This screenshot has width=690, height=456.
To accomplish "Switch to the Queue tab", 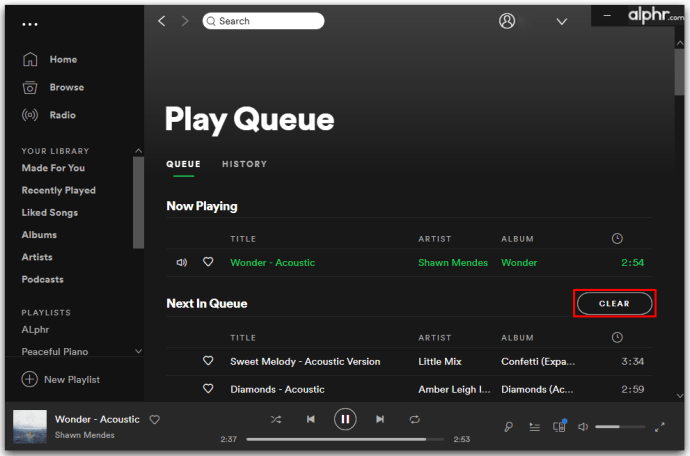I will [184, 164].
